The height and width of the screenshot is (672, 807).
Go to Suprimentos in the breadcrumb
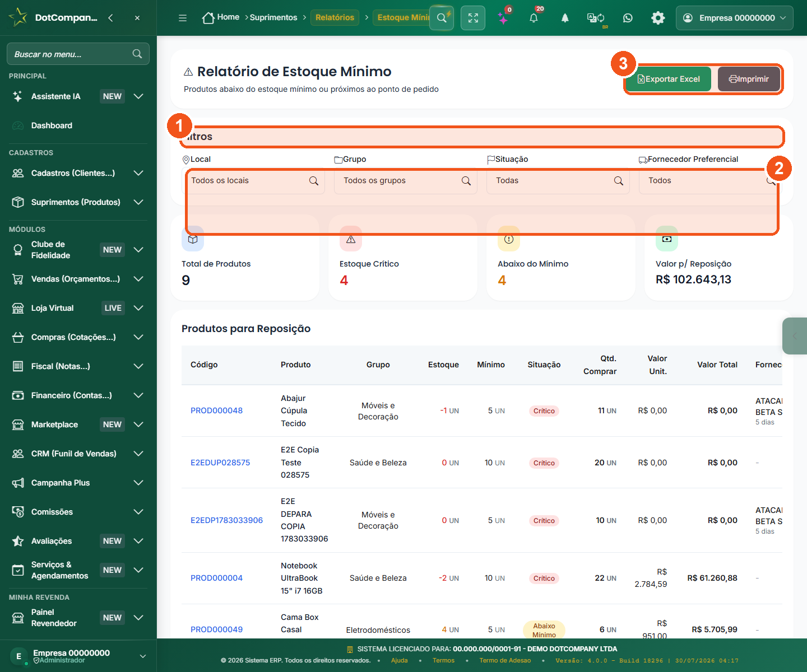click(x=273, y=17)
